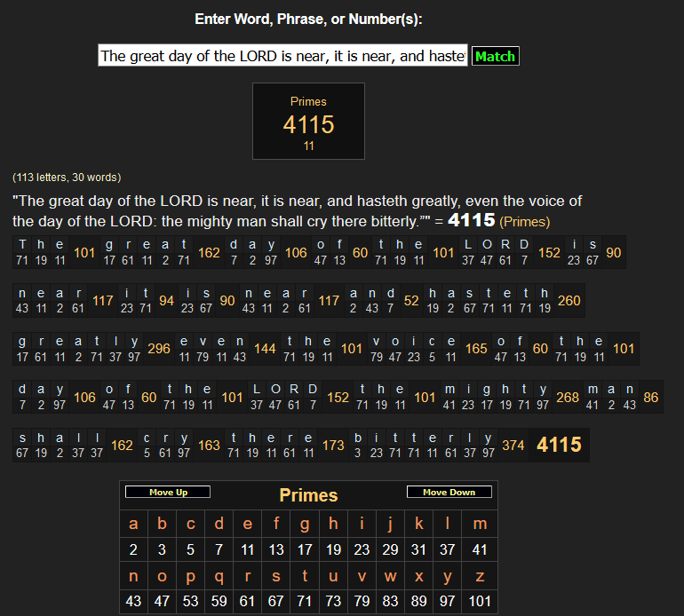Click value 101 under letter z in cipher table
The image size is (684, 616).
pos(480,601)
